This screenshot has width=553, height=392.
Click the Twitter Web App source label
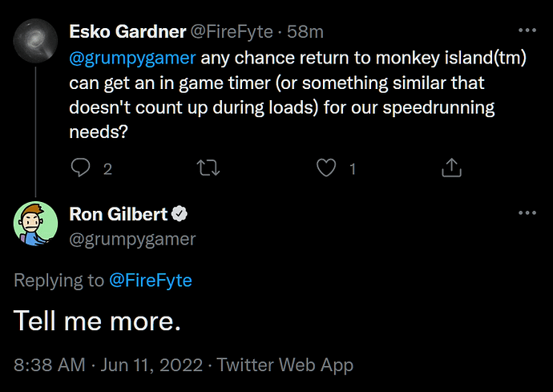(285, 365)
